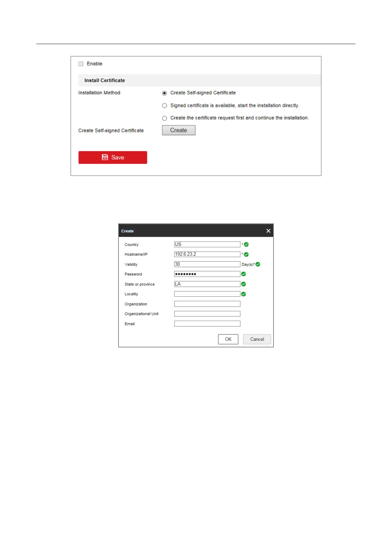Click green check icon next to Day(s)
Viewport: 392px width, 554px height.
tap(258, 264)
